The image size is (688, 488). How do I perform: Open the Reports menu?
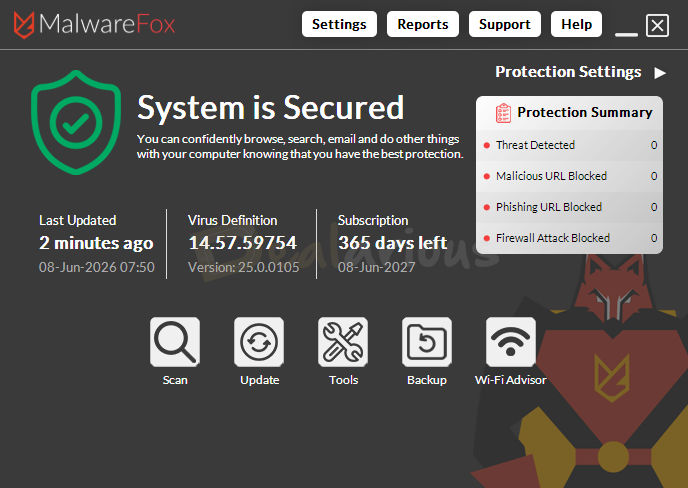[423, 24]
